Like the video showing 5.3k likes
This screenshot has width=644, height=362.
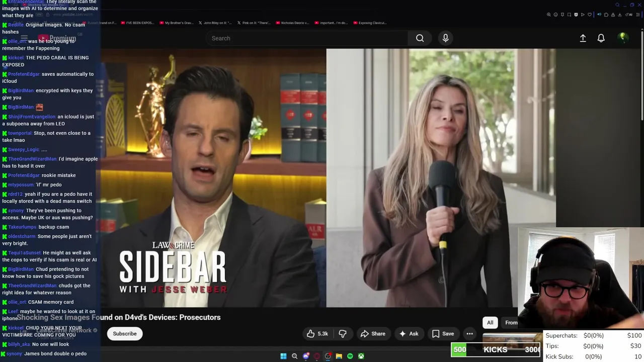317,334
